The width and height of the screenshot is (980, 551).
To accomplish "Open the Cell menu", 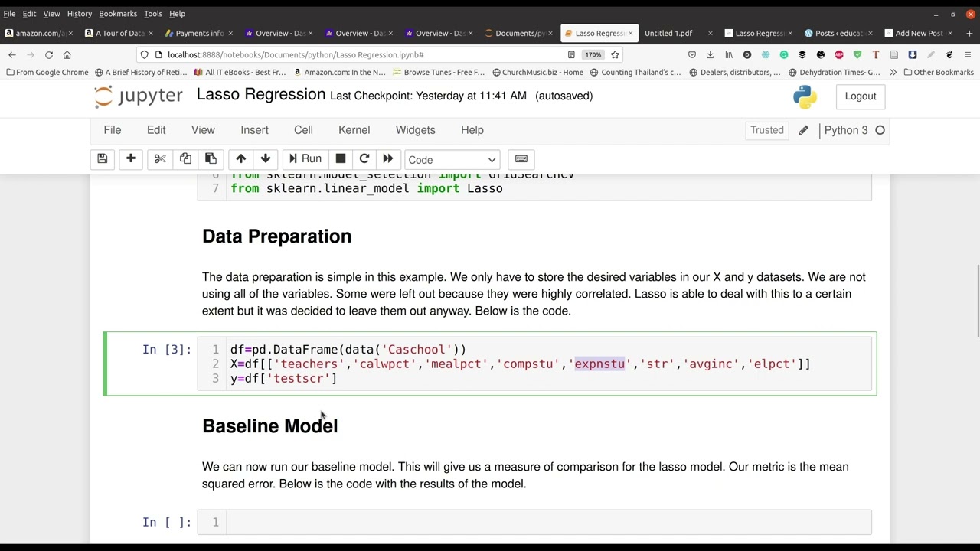I will (x=303, y=130).
